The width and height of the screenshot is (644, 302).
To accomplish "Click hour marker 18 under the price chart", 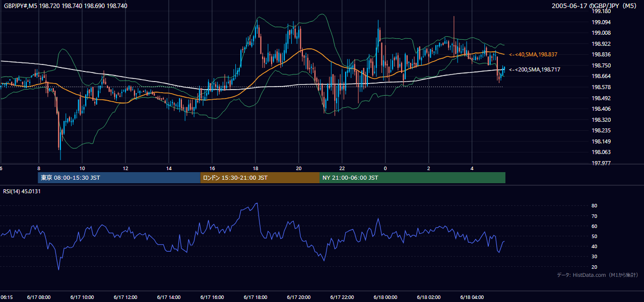I will (255, 168).
